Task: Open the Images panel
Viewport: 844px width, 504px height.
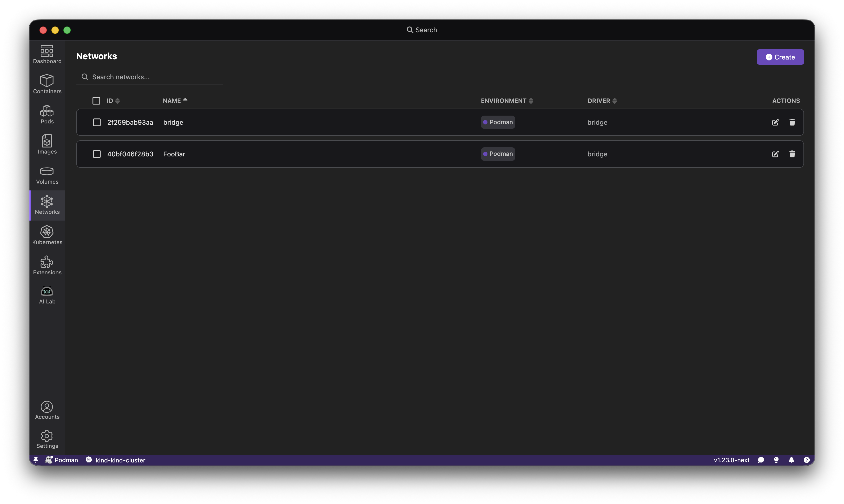Action: 47,144
